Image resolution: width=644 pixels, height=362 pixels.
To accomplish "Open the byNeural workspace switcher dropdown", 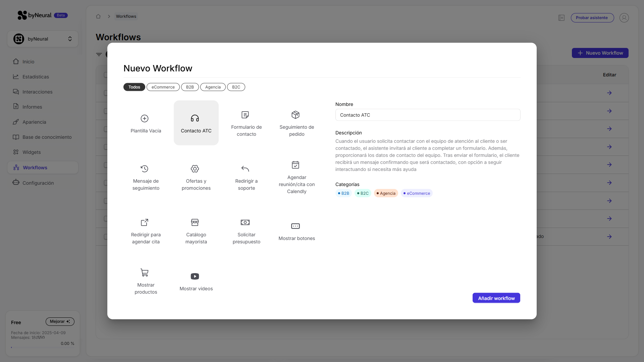I will tap(43, 39).
